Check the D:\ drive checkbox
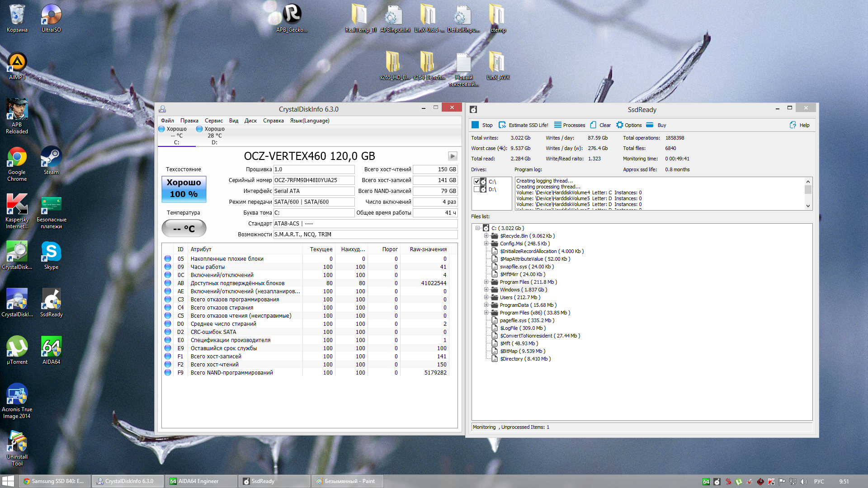The width and height of the screenshot is (868, 488). [476, 189]
